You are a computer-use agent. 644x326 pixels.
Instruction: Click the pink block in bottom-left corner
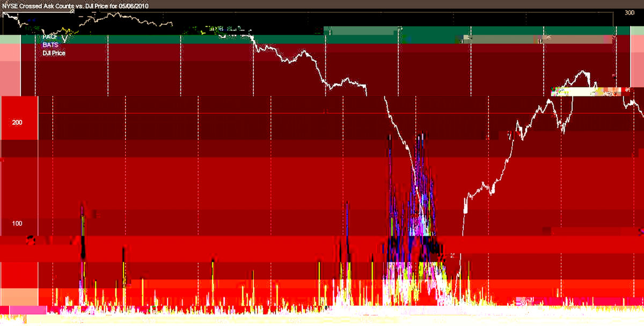(28, 310)
